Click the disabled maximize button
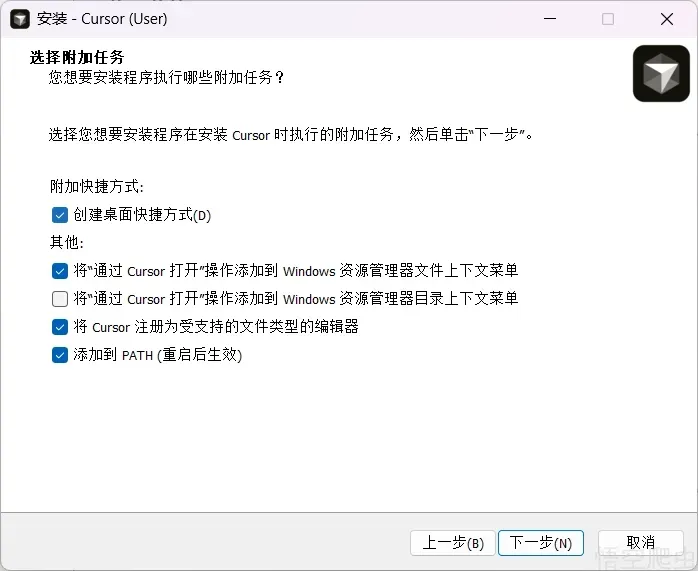The width and height of the screenshot is (698, 571). pos(608,19)
